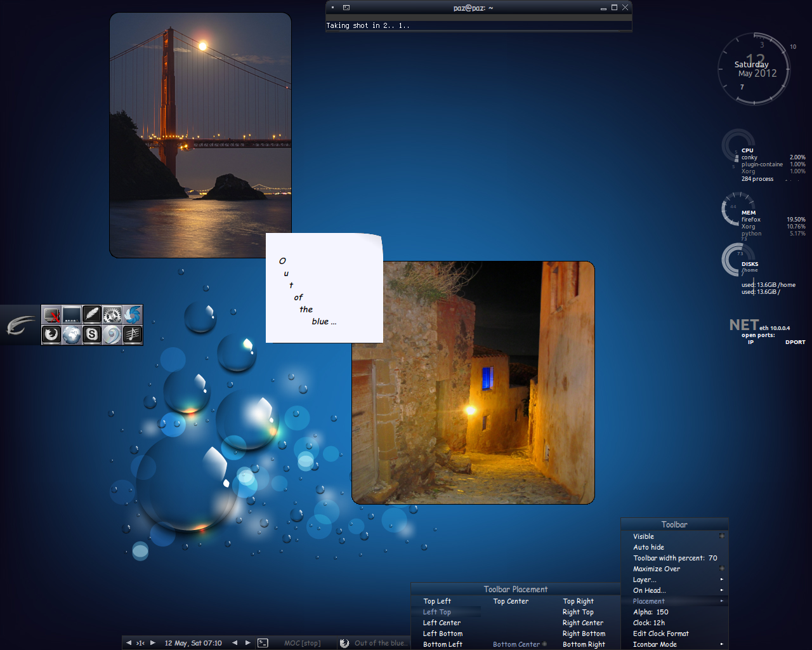Image resolution: width=812 pixels, height=650 pixels.
Task: Click the conky CPU ring widget
Action: pyautogui.click(x=738, y=145)
